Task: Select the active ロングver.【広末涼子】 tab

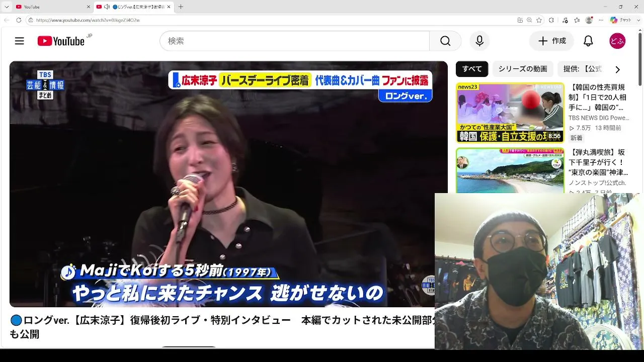Action: click(134, 7)
